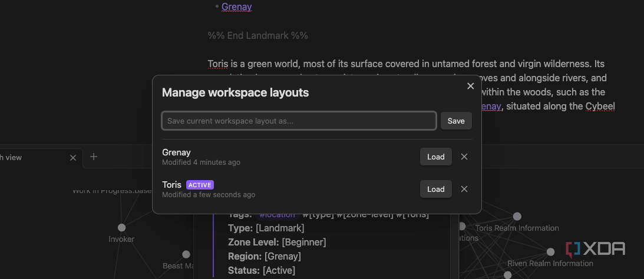Click the Manage workspace layouts title
This screenshot has height=279, width=644.
235,92
